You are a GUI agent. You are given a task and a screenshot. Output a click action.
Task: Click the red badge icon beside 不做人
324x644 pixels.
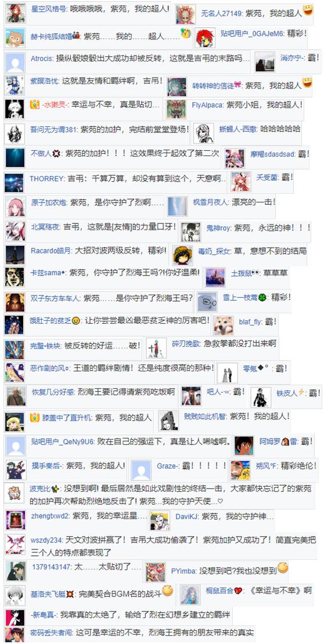coord(56,154)
